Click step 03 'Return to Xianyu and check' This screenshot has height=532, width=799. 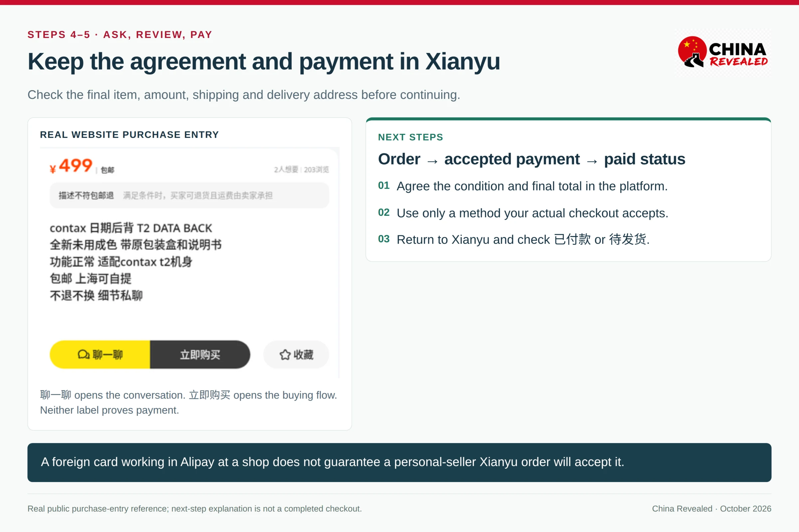click(514, 240)
